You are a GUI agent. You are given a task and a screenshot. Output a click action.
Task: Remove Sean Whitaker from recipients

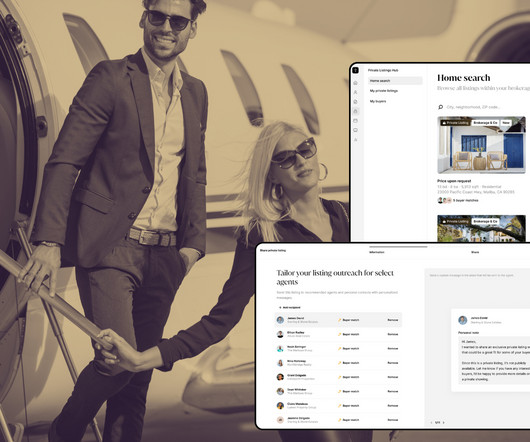tap(392, 391)
